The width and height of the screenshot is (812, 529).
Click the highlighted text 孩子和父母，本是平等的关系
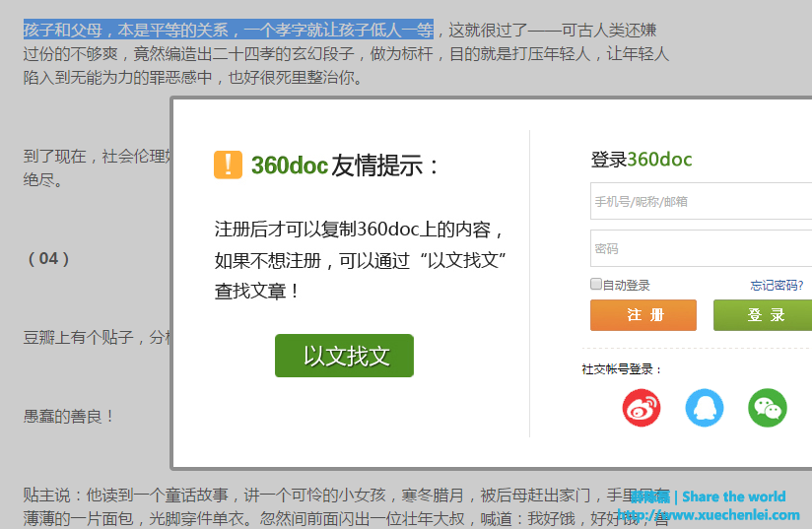coord(125,30)
